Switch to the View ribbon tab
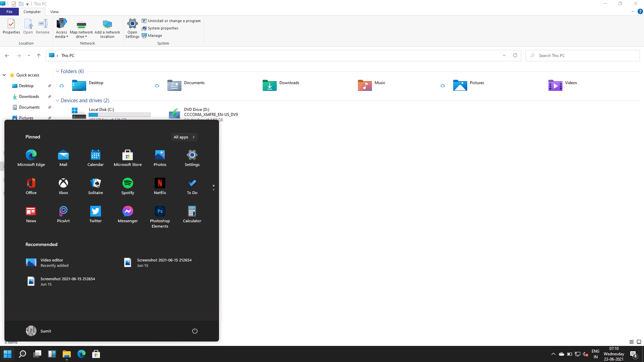644x362 pixels. (x=54, y=12)
